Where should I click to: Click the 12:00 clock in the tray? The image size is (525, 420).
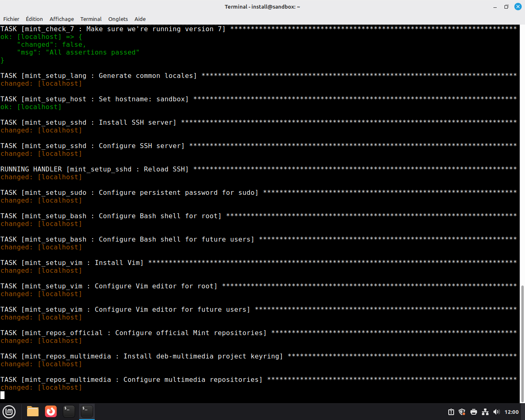click(x=511, y=412)
